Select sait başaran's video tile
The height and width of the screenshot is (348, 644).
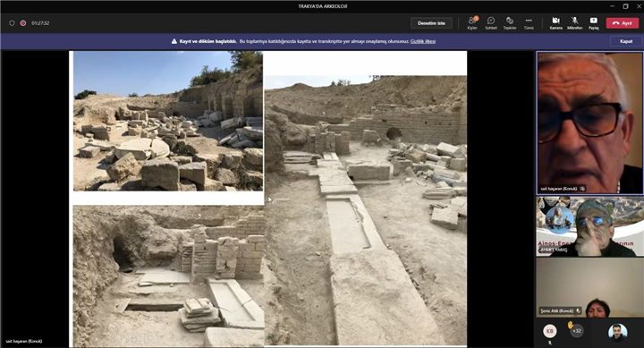coord(589,123)
